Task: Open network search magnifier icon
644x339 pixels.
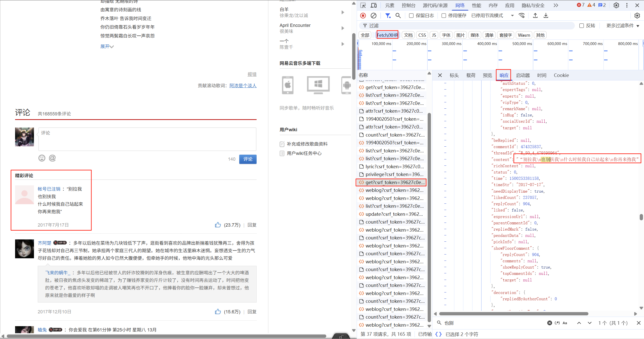Action: 398,16
